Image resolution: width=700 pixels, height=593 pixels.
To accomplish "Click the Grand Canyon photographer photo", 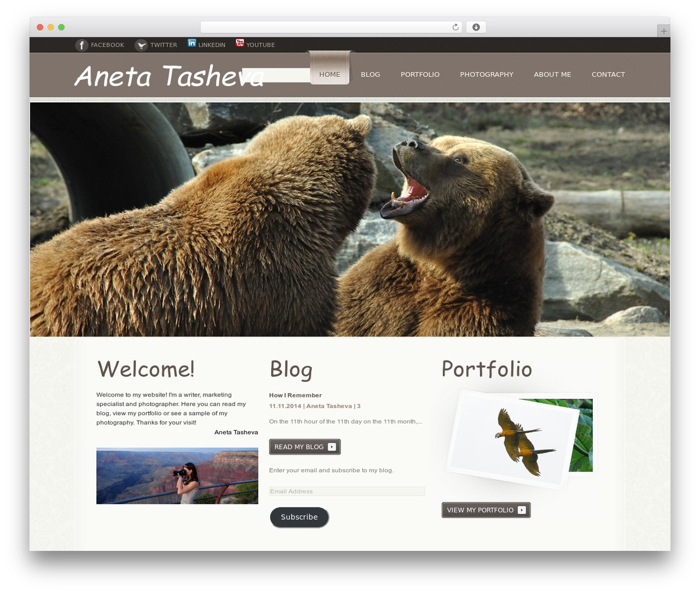I will 177,476.
